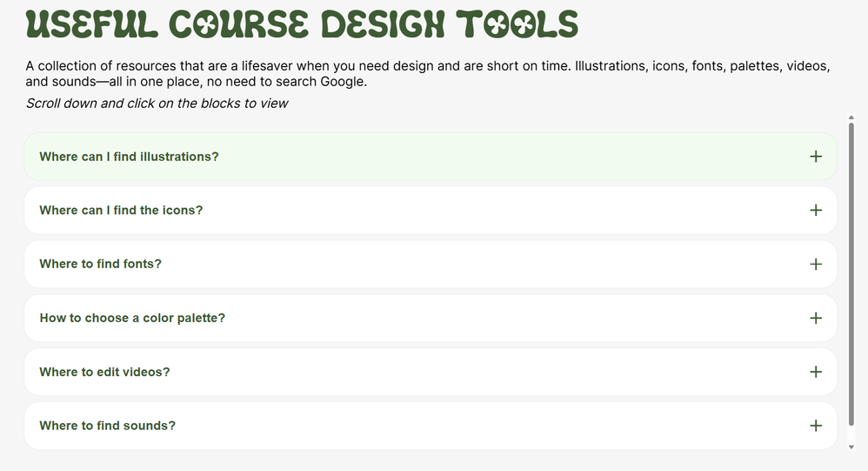
Task: Show "How to choose a color palette?" answer
Action: coord(132,318)
